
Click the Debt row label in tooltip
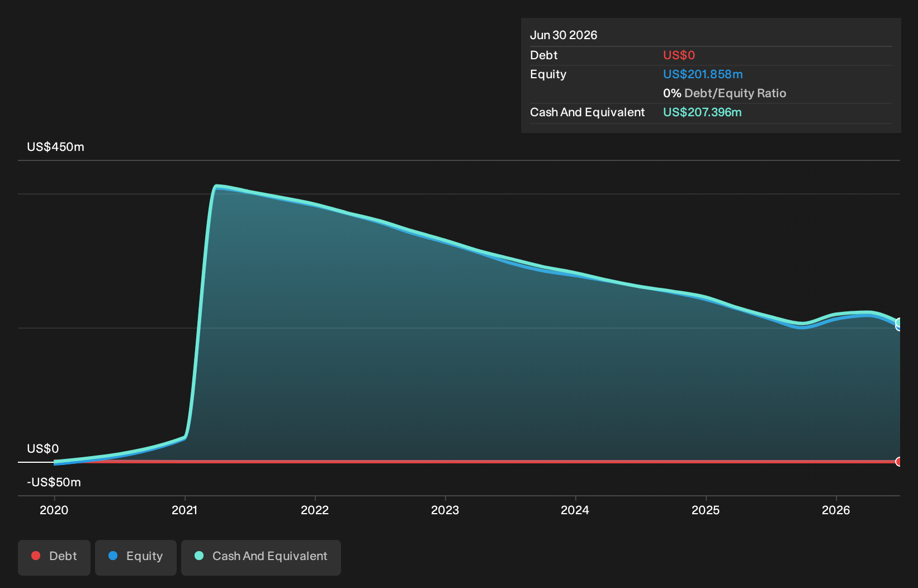[544, 55]
